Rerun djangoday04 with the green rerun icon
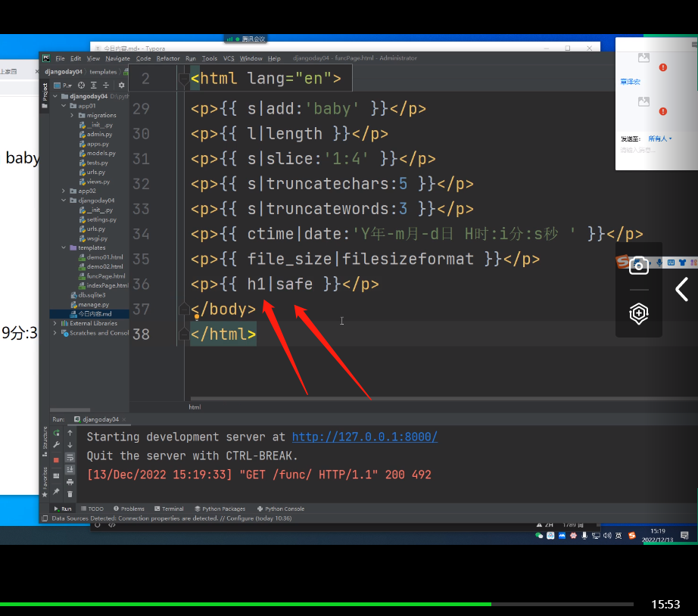 tap(57, 433)
